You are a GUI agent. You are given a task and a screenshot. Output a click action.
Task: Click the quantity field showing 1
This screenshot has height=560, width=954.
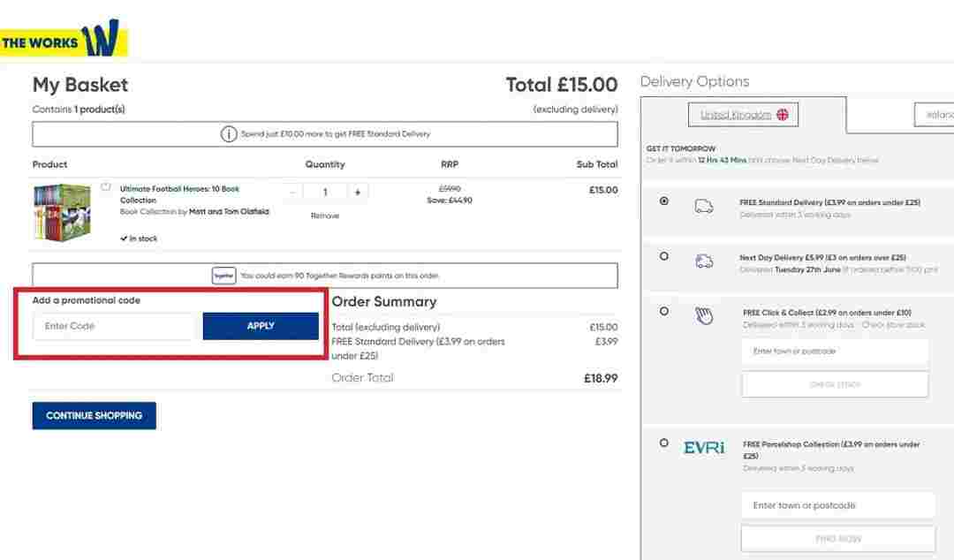(x=325, y=193)
